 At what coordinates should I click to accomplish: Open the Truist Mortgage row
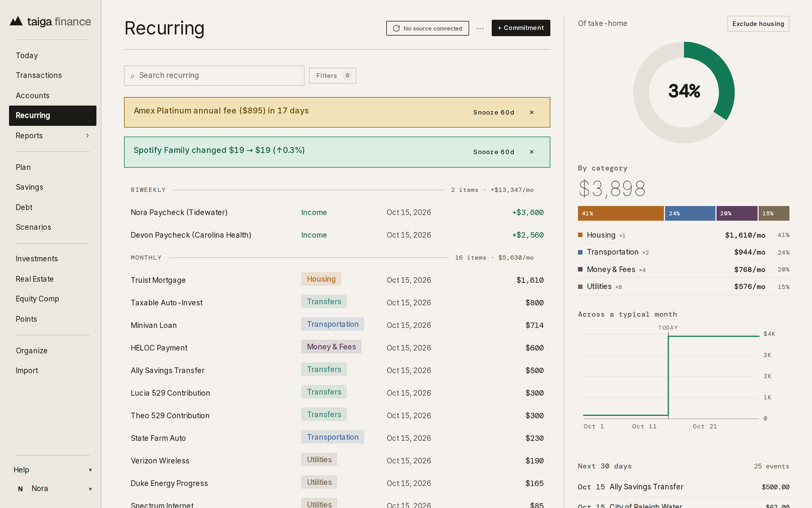click(337, 280)
